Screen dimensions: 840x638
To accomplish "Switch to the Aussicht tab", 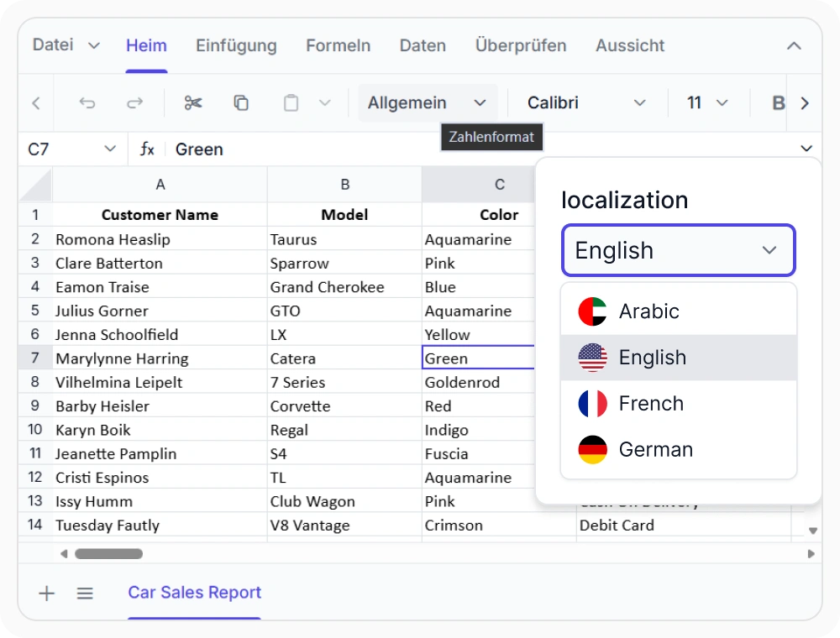I will point(630,45).
